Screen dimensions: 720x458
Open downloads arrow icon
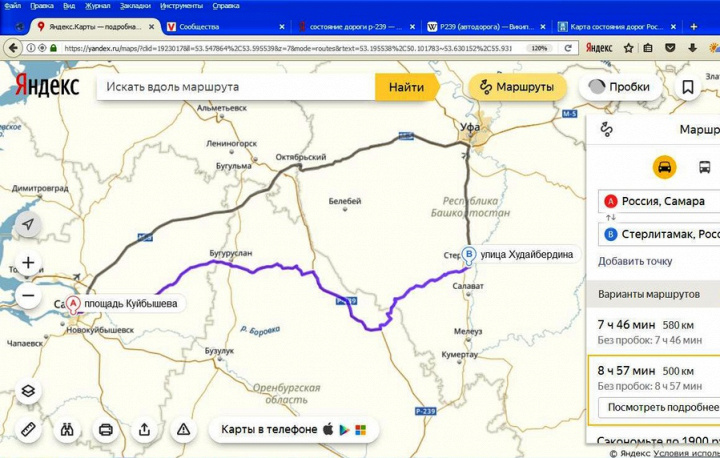(692, 48)
